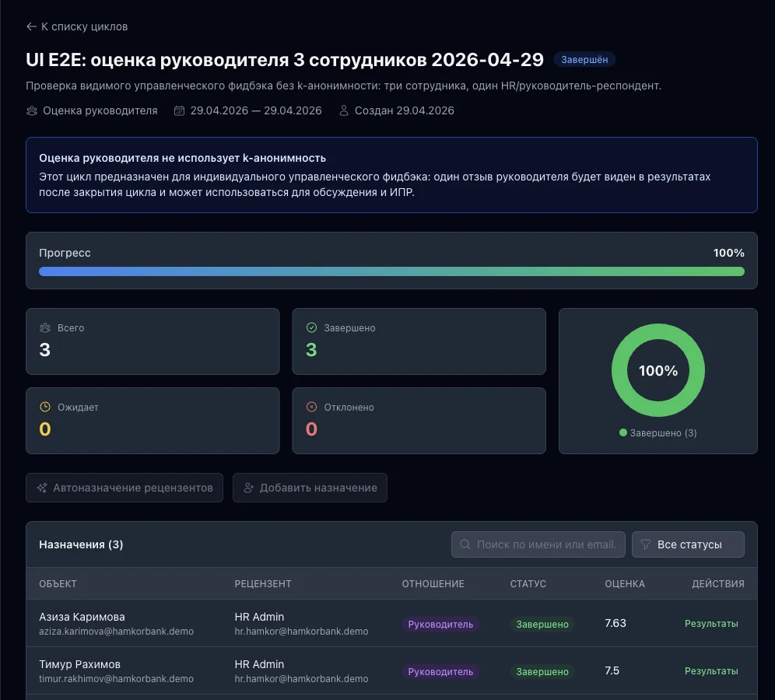Click the user icon near Создан 29.04.2026

pyautogui.click(x=344, y=110)
